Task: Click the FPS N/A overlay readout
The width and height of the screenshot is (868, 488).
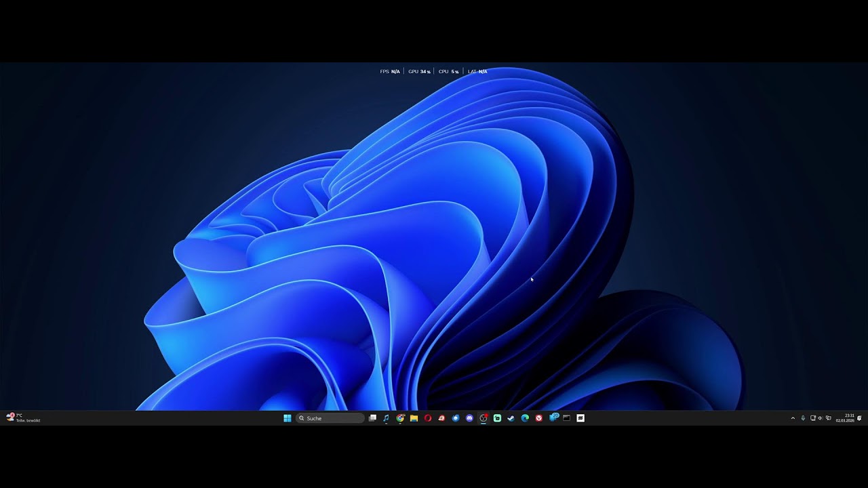Action: 390,71
